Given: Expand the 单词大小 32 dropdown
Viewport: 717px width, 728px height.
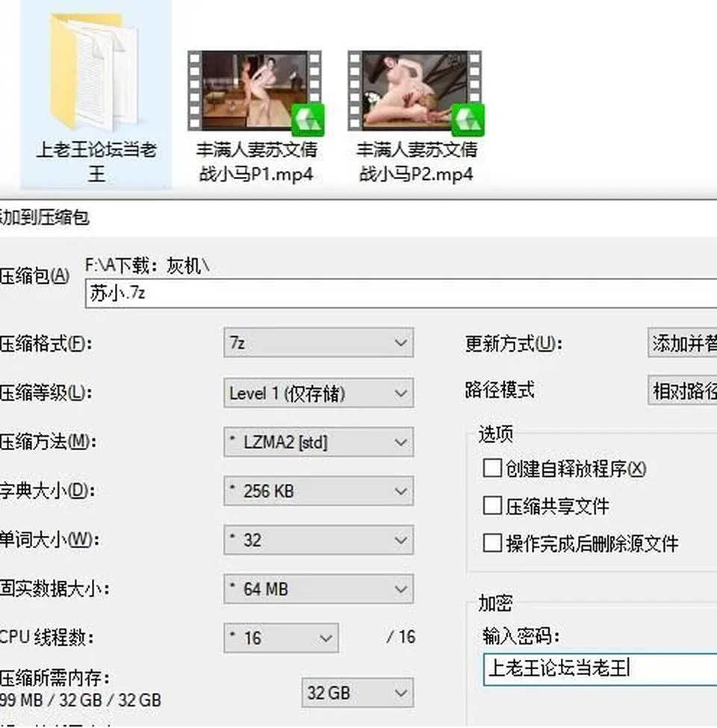Looking at the screenshot, I should (319, 540).
